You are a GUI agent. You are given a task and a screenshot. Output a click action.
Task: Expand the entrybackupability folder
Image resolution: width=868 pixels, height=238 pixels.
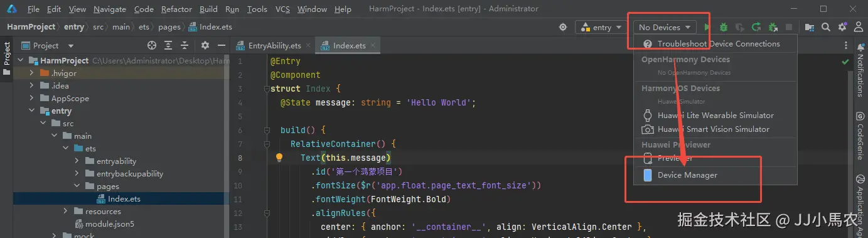pyautogui.click(x=77, y=174)
